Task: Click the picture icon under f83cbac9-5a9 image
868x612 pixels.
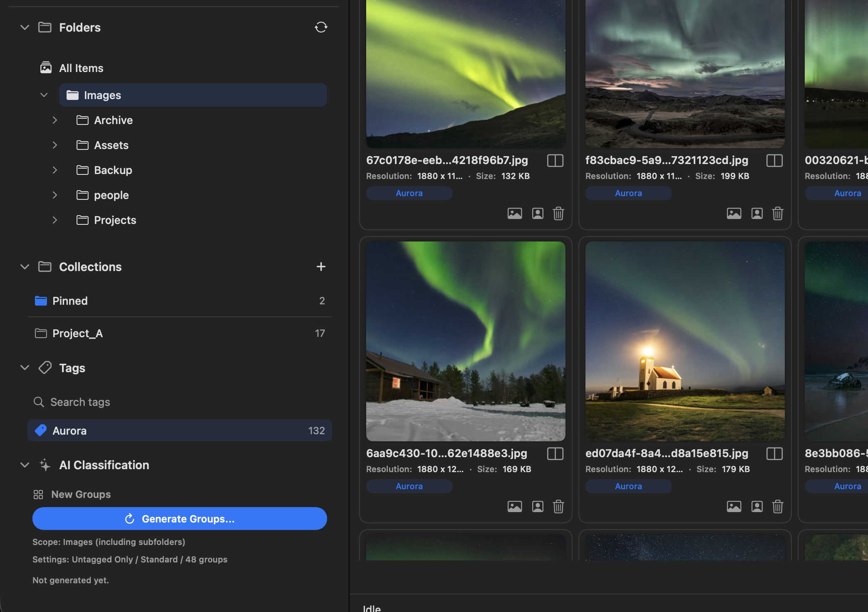Action: (x=734, y=214)
